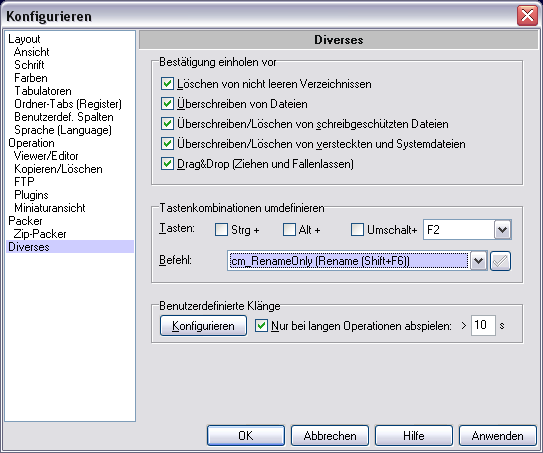Open the Kopieren/Löschen settings page
Screen dimensions: 543x453
point(58,169)
